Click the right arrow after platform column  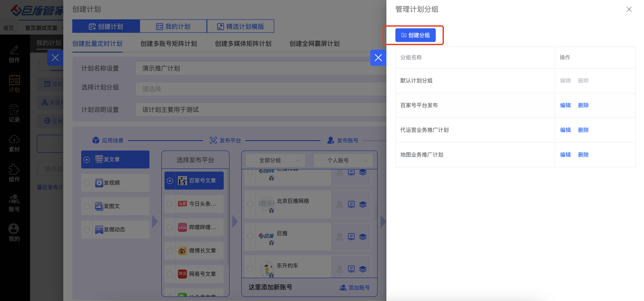235,221
